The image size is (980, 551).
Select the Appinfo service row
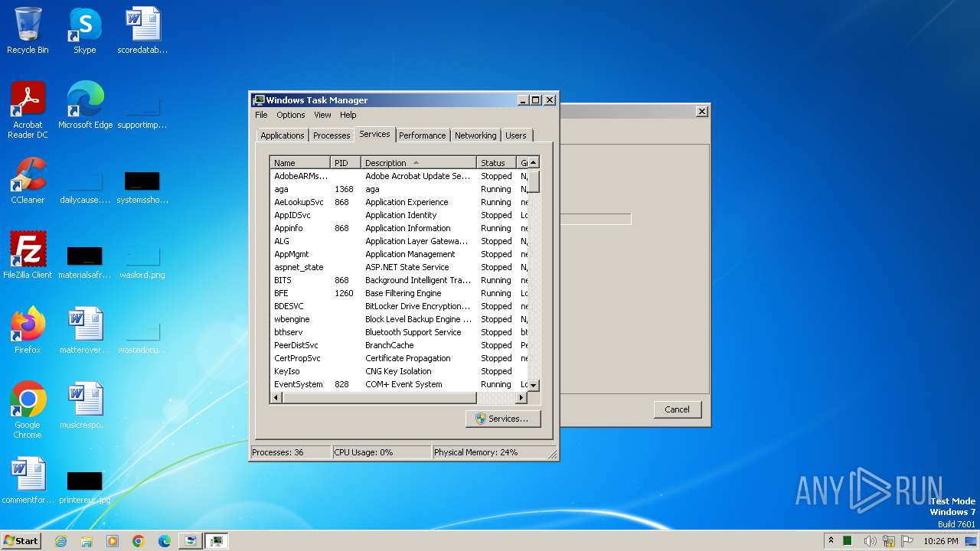(x=399, y=228)
